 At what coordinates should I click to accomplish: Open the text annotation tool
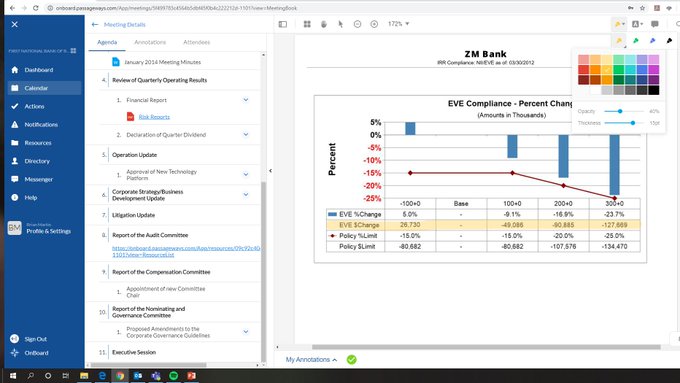click(x=637, y=24)
